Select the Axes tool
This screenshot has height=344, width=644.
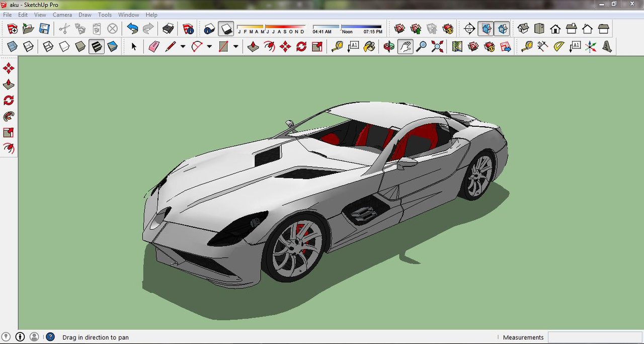tap(591, 47)
